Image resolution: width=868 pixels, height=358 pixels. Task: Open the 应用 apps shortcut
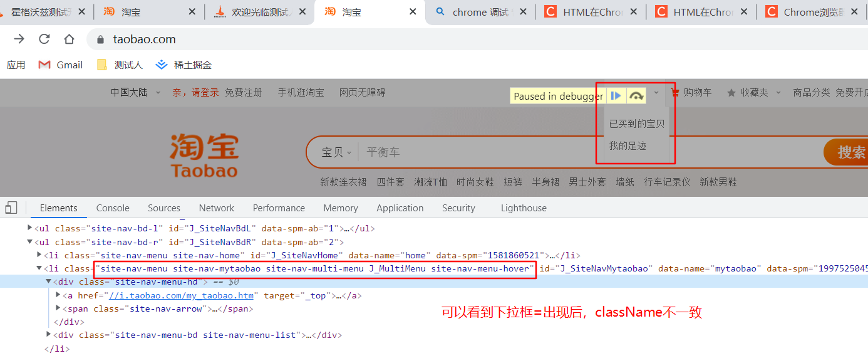16,65
